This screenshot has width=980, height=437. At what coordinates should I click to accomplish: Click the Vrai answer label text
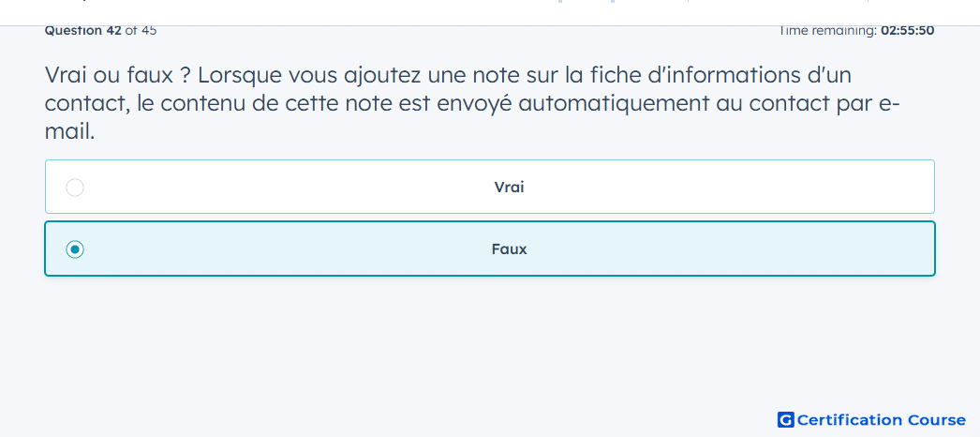point(510,187)
